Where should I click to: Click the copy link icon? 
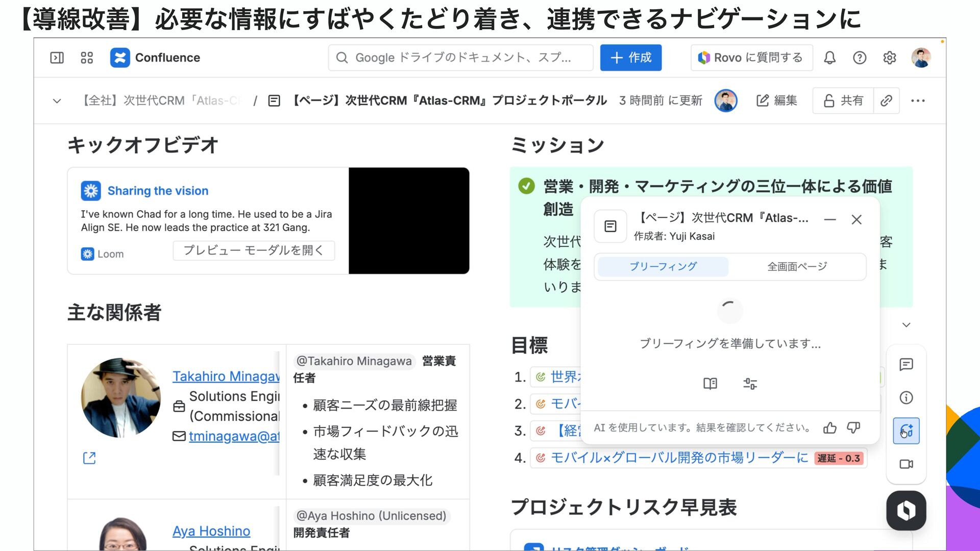click(x=887, y=101)
